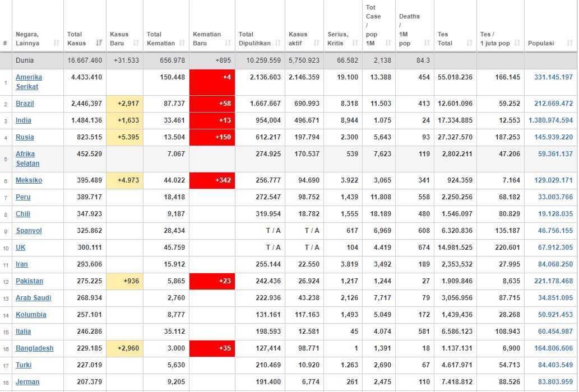Open Arab Saudi country link
This screenshot has height=392, width=579.
(33, 298)
